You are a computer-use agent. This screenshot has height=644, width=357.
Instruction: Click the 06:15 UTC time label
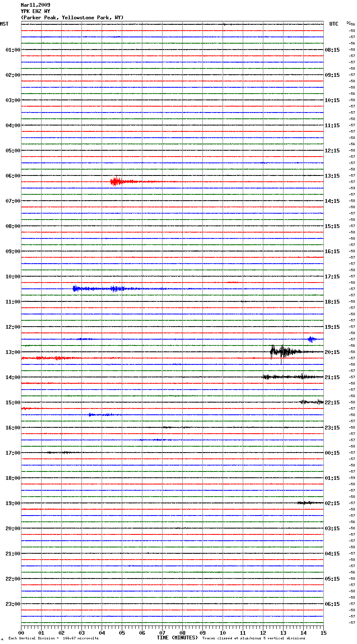332,604
